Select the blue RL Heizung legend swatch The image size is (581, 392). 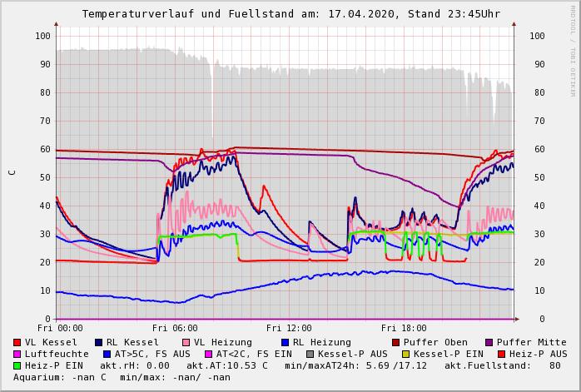[x=286, y=342]
